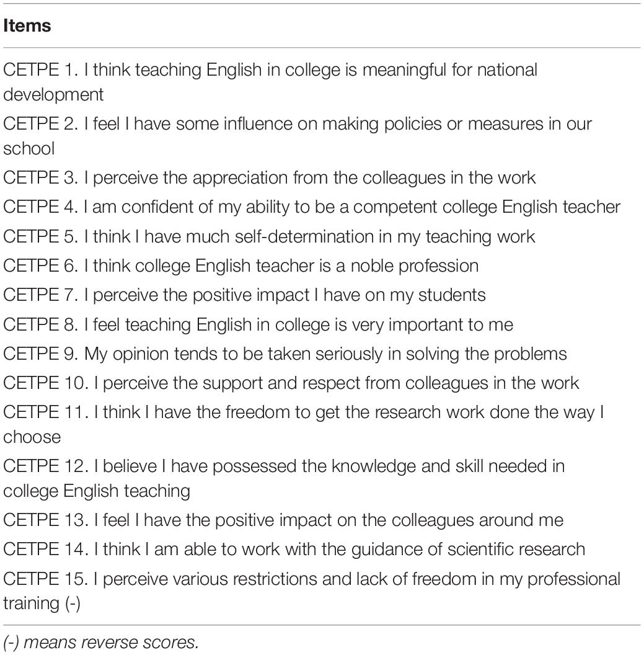
Task: Select CETPE 10 support and respect item
Action: [x=291, y=383]
